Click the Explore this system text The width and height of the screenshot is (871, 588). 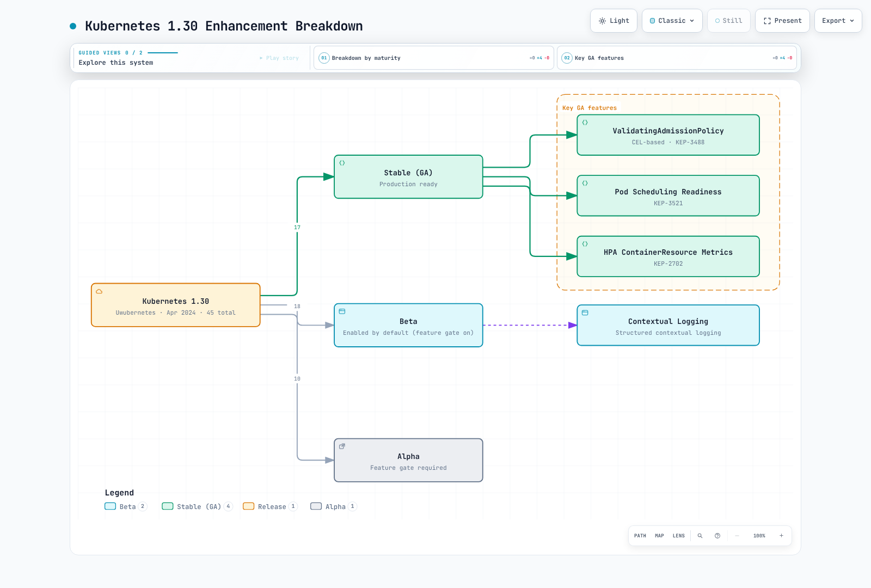pos(116,63)
